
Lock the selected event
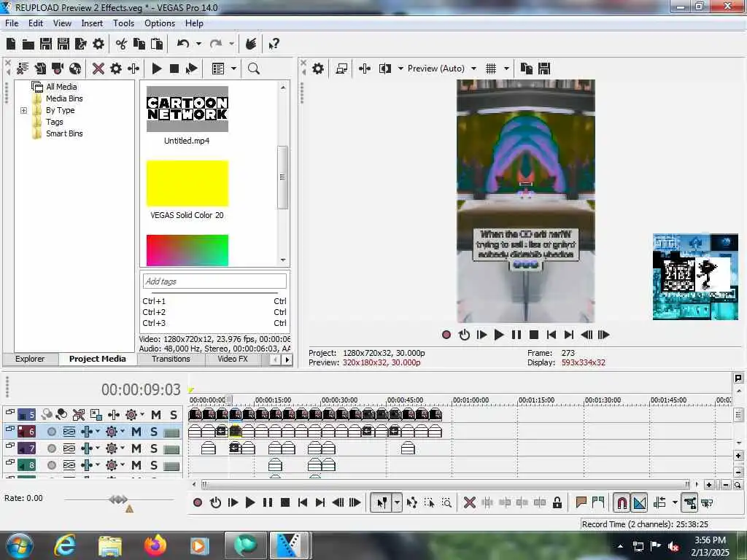pyautogui.click(x=557, y=502)
